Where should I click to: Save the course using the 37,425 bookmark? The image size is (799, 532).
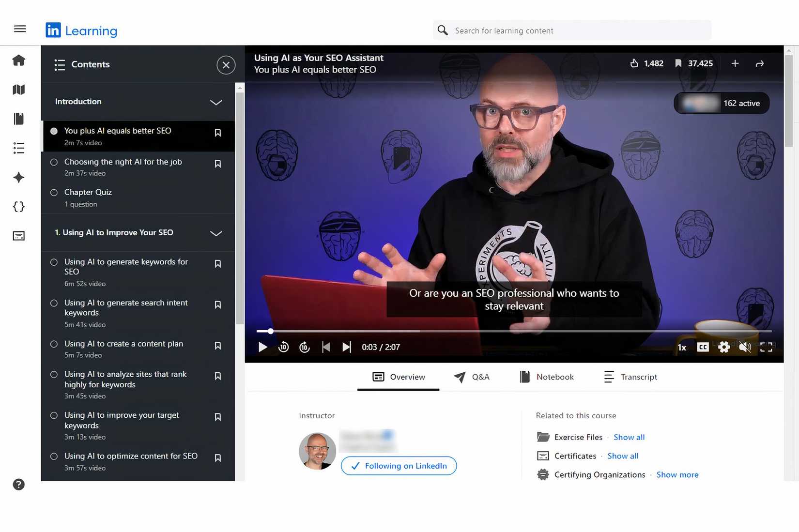(678, 63)
